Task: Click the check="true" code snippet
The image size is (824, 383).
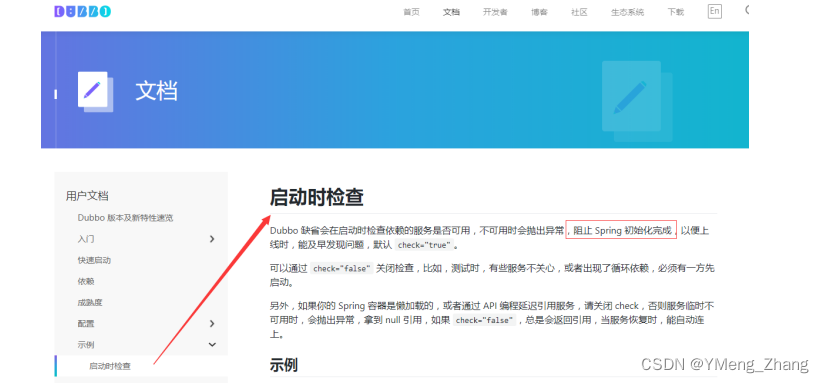Action: click(x=424, y=245)
